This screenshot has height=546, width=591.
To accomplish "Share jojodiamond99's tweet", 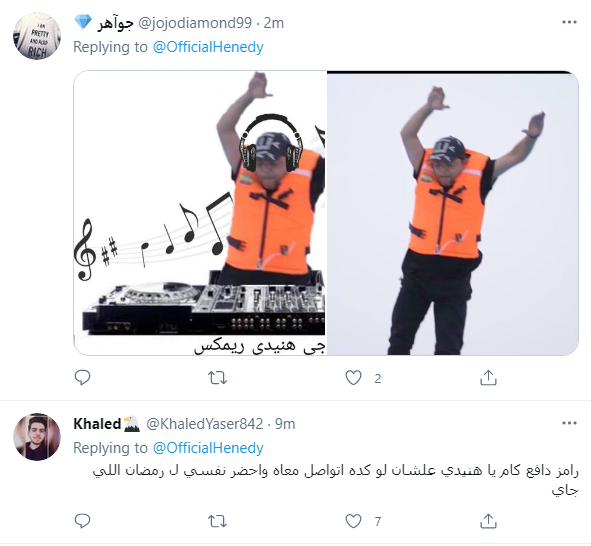I will click(x=488, y=378).
